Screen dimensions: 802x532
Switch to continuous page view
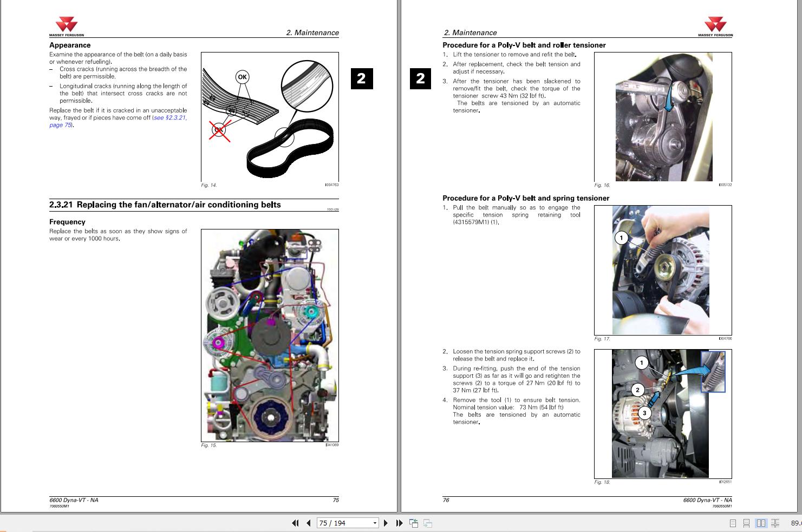(x=746, y=523)
